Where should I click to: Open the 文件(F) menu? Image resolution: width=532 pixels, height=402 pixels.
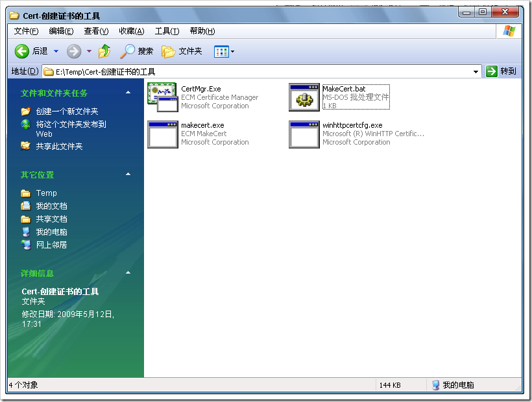(26, 31)
